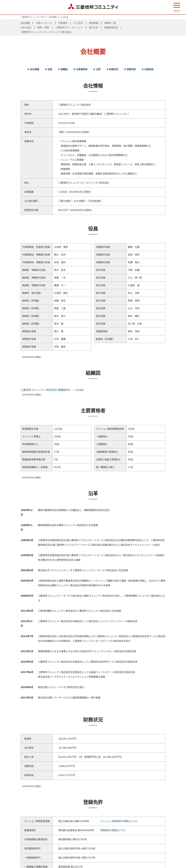
Task: Click the 3,966,539千円 operating profit value
Action: [x=66, y=766]
